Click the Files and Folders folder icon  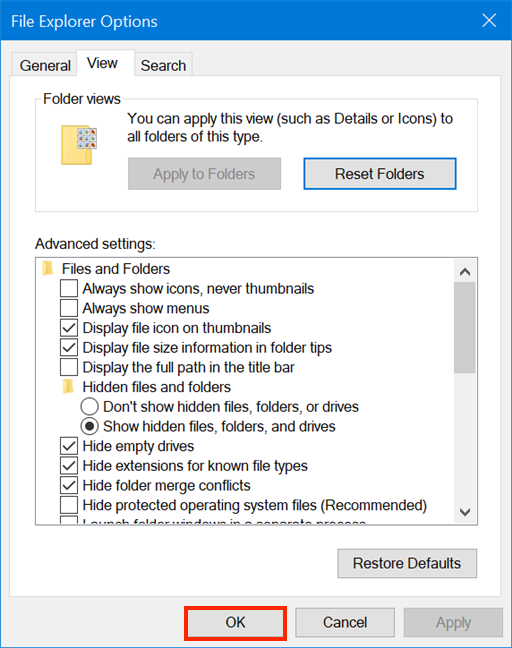click(48, 269)
